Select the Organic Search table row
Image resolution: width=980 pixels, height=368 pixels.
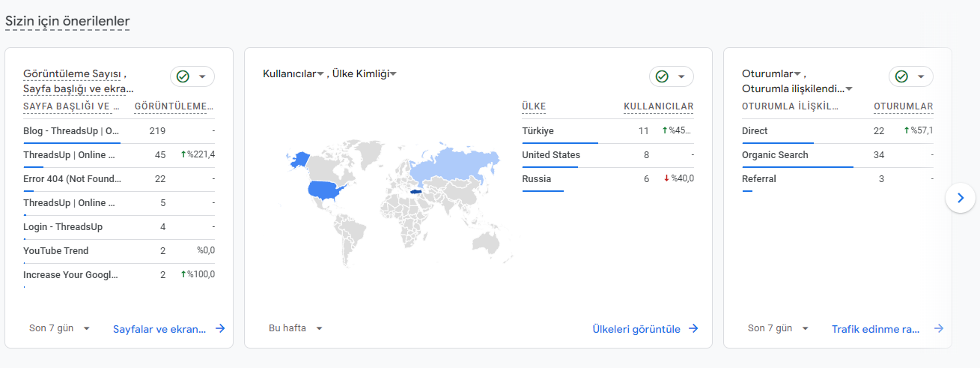tap(838, 155)
